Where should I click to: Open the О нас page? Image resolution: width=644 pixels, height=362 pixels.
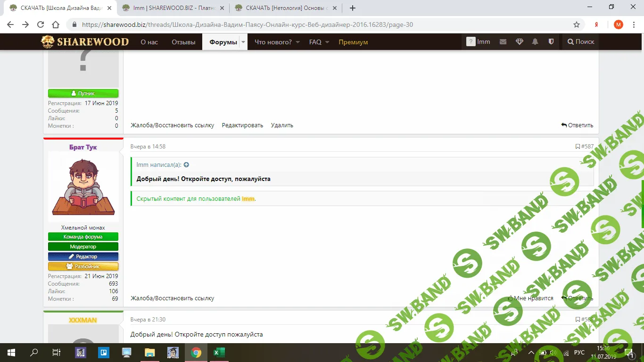pyautogui.click(x=149, y=42)
